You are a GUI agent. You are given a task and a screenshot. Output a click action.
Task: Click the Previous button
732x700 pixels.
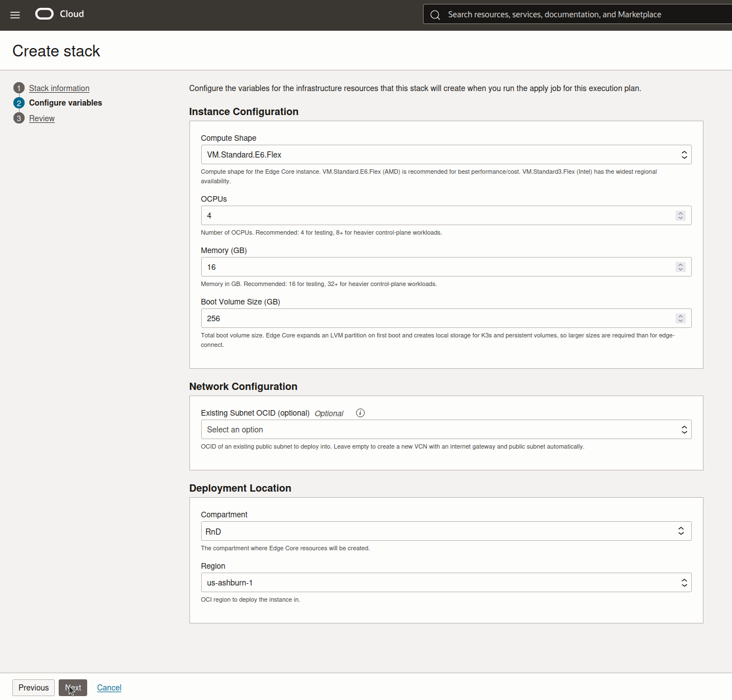pyautogui.click(x=34, y=688)
